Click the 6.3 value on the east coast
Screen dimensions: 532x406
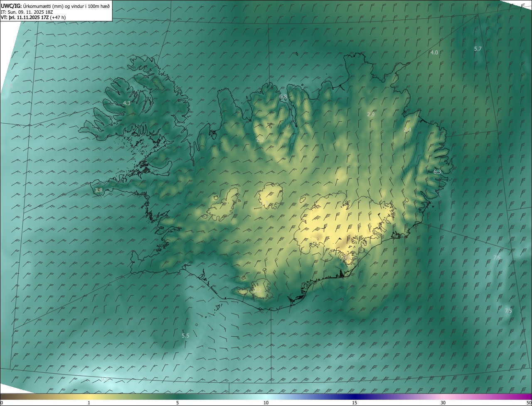[437, 171]
